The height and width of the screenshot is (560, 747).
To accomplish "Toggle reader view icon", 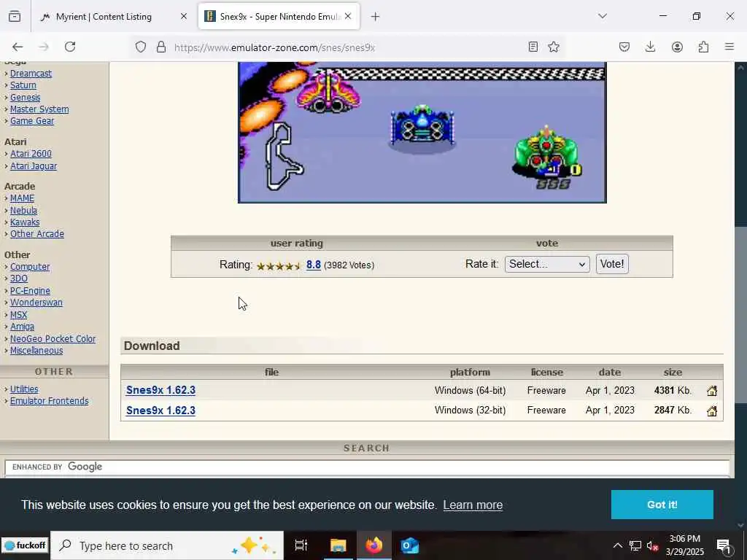I will [x=533, y=47].
